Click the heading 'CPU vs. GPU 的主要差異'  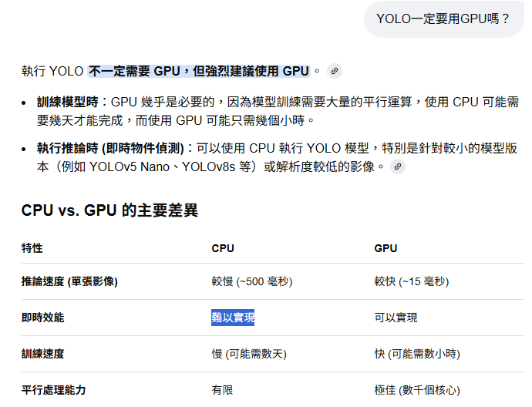pos(109,210)
